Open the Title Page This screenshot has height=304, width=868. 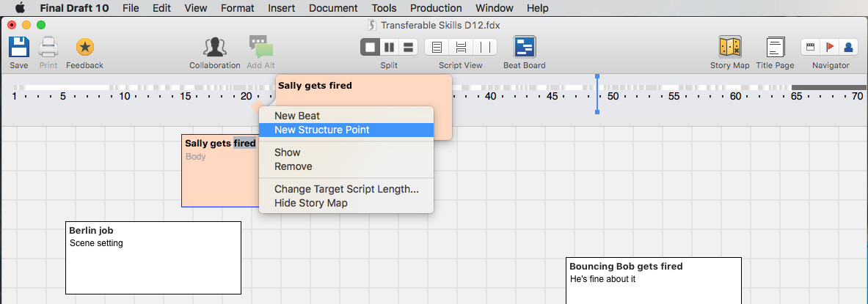coord(775,48)
